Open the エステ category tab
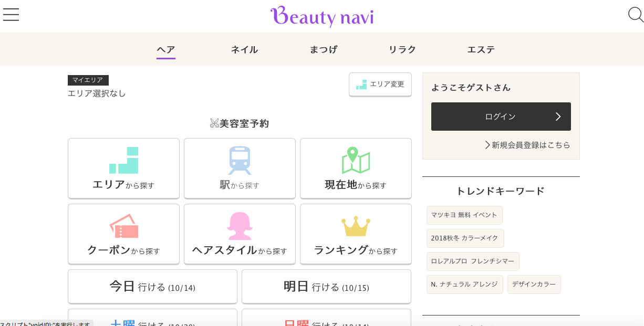The width and height of the screenshot is (644, 326). [x=481, y=50]
